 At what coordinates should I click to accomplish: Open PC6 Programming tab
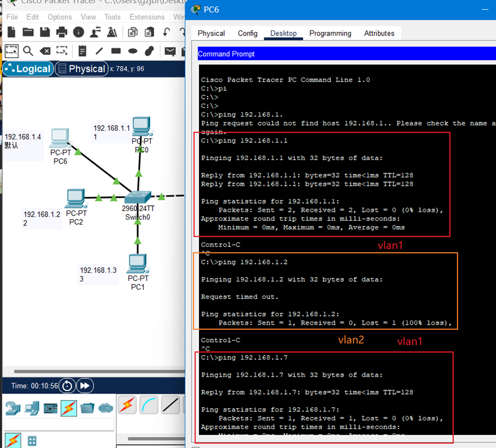coord(330,33)
